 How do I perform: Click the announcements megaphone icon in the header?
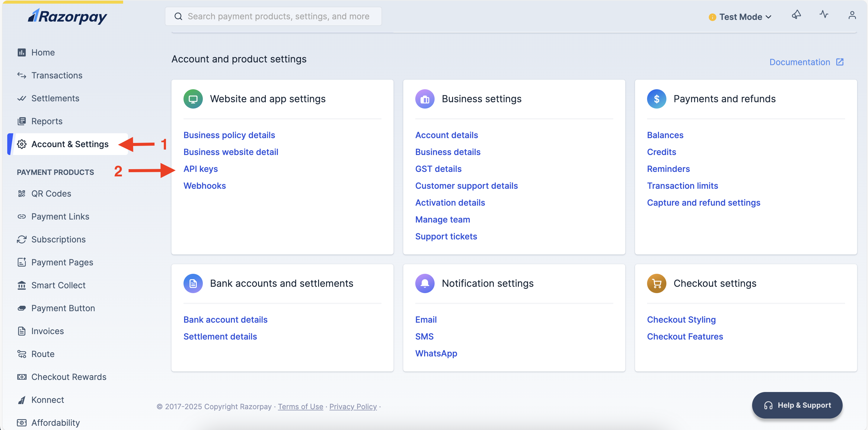796,15
